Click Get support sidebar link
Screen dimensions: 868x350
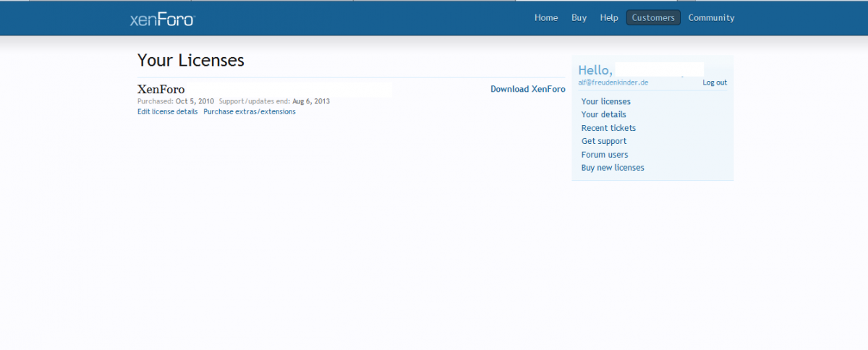(x=604, y=141)
